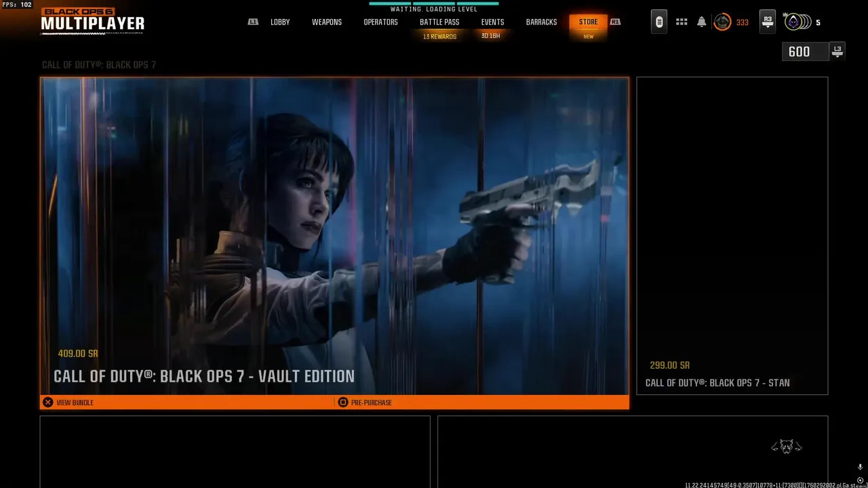Click the 'Waiting. Loading Level' status text
Screen dimensions: 868x488
(x=434, y=9)
